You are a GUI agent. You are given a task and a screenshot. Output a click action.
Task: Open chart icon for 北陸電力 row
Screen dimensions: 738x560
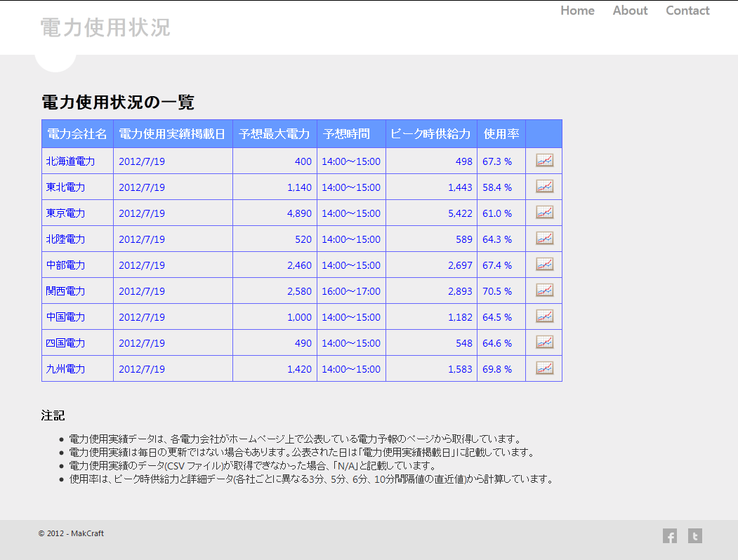tap(545, 239)
